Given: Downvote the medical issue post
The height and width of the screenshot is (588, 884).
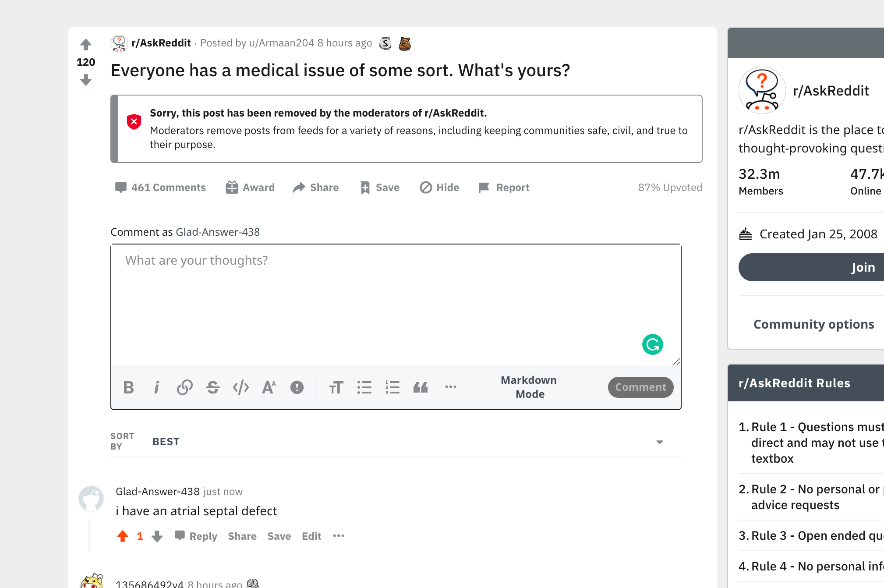Looking at the screenshot, I should tap(86, 80).
